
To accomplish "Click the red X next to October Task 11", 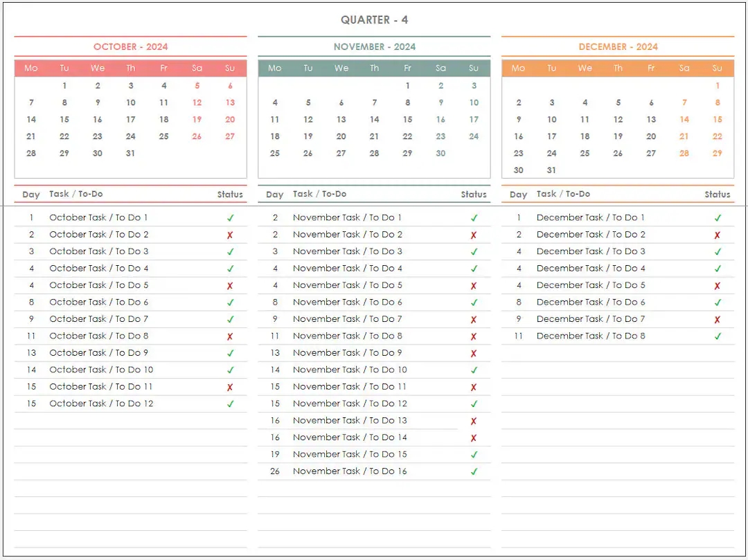I will 231,387.
